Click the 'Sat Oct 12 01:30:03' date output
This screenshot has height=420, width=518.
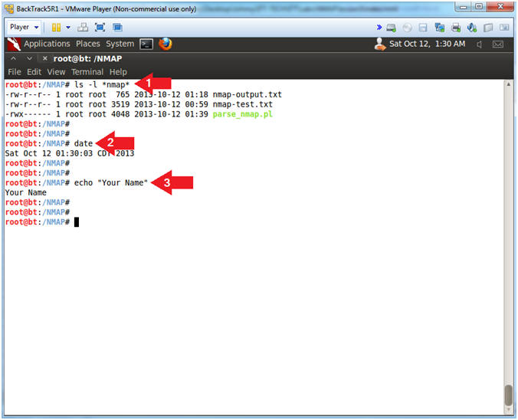[x=49, y=153]
